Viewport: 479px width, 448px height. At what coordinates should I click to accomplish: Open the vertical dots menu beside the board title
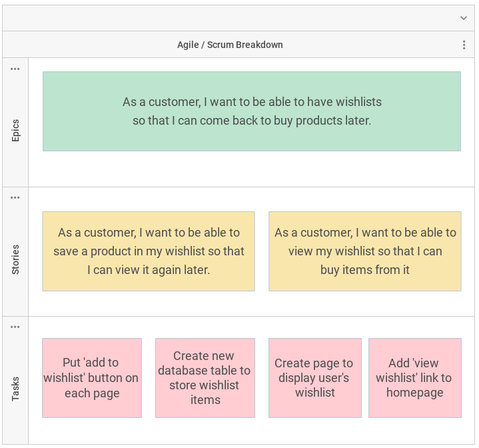(464, 45)
